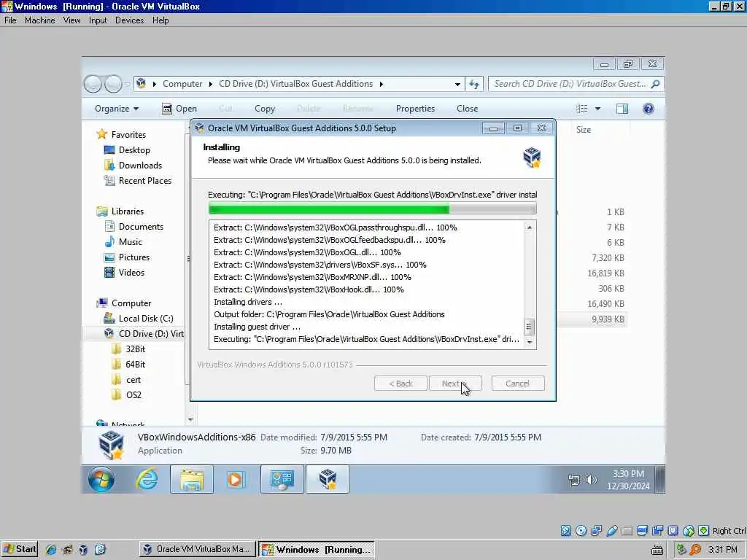747x560 pixels.
Task: Open the View menu
Action: [71, 20]
